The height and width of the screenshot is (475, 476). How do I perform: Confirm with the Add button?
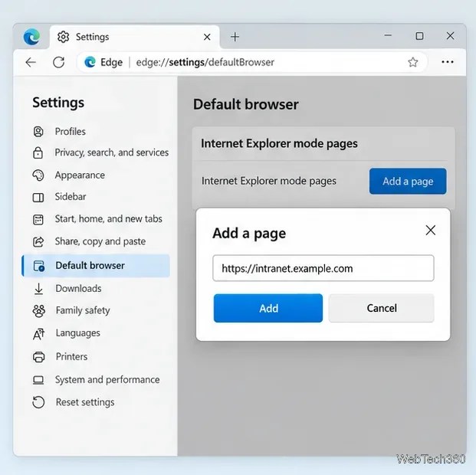268,309
